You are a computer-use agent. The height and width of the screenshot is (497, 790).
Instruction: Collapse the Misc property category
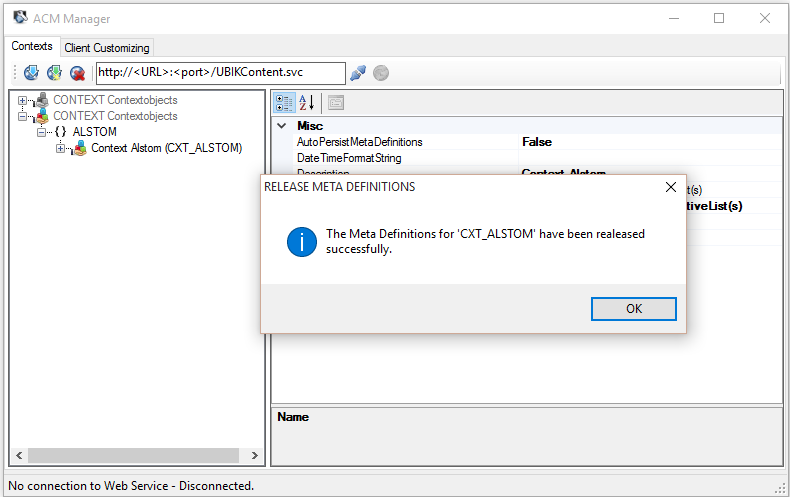(282, 126)
